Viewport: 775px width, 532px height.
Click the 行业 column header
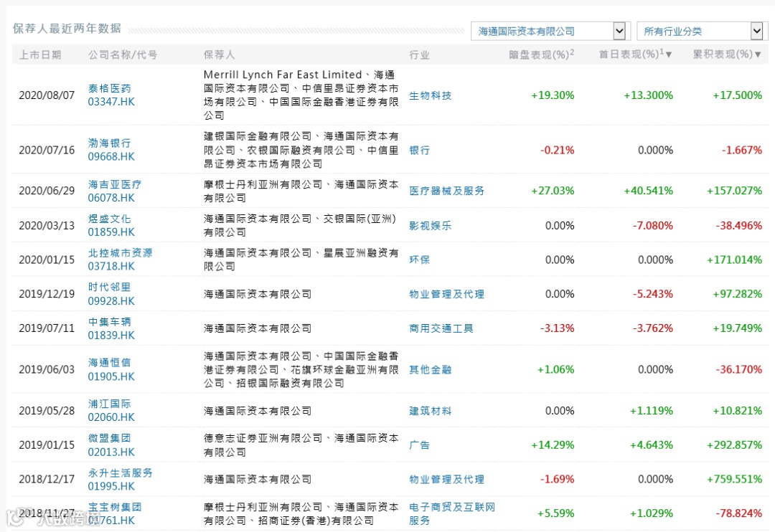(x=419, y=54)
